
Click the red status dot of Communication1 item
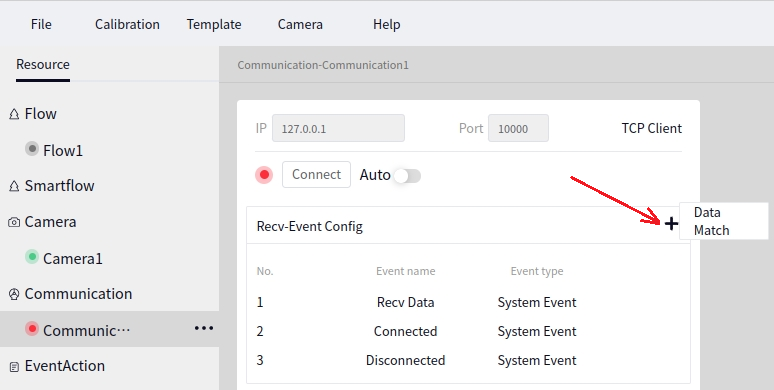(32, 329)
